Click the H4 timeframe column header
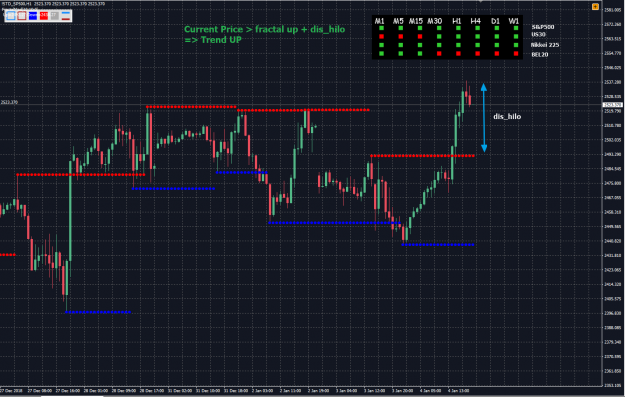The height and width of the screenshot is (397, 625). pos(476,21)
